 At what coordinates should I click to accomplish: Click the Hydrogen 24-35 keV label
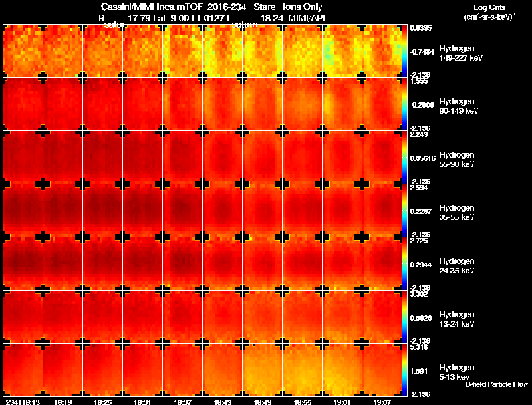457,266
